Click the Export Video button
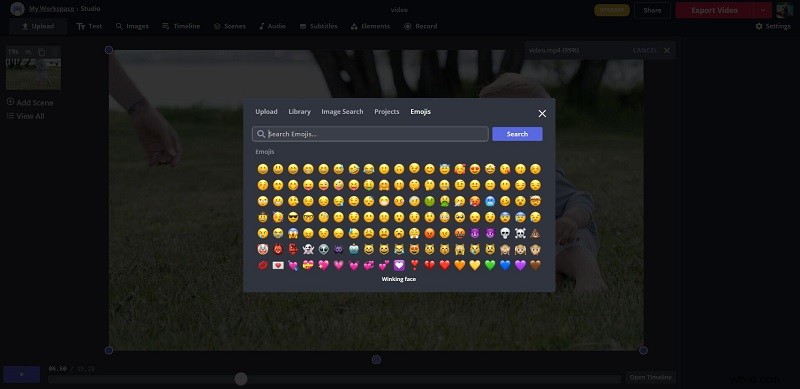The width and height of the screenshot is (800, 389). [714, 10]
